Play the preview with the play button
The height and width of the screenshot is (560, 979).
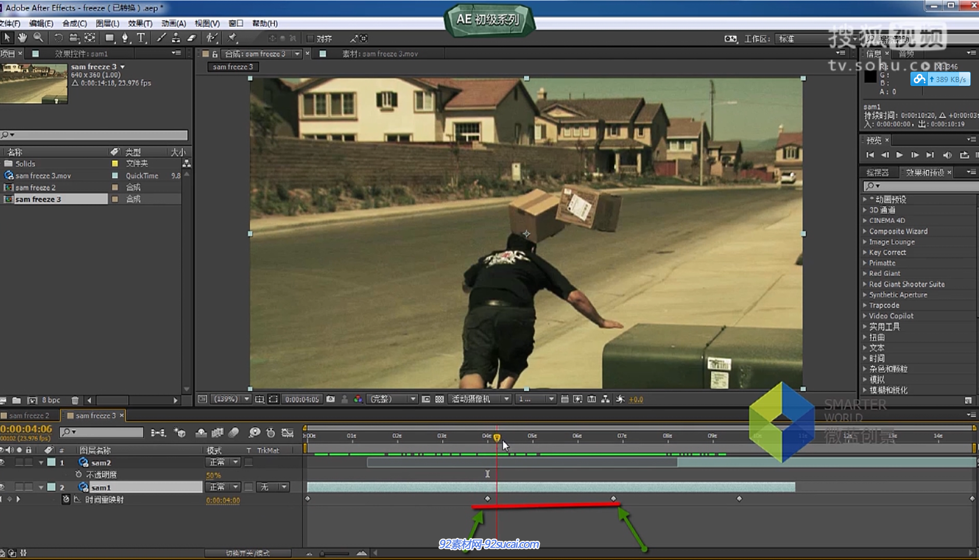899,155
